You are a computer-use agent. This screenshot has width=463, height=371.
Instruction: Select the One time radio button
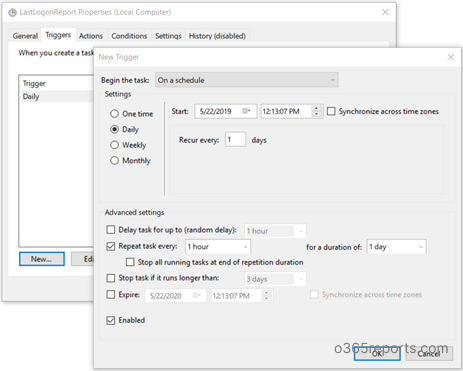coord(114,114)
